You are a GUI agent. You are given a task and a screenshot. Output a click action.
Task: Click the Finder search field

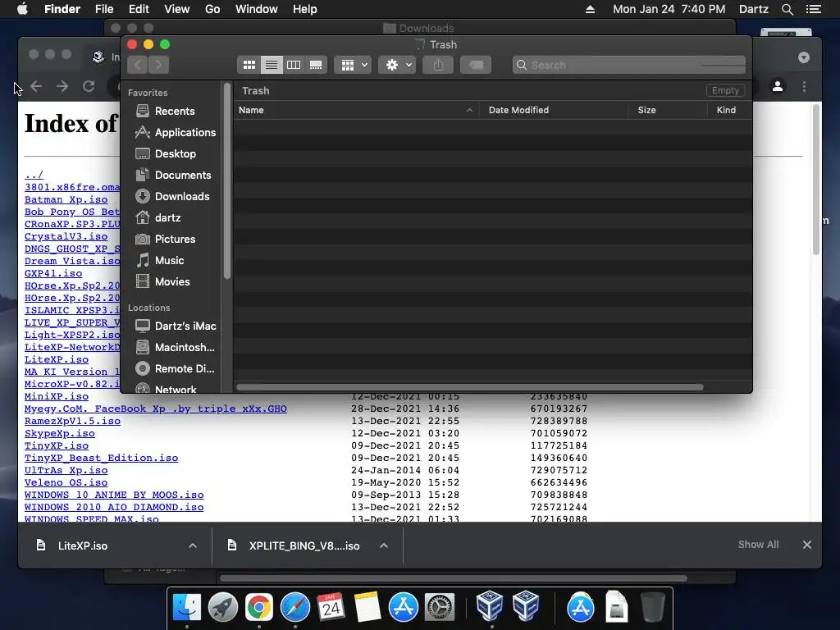tap(628, 65)
